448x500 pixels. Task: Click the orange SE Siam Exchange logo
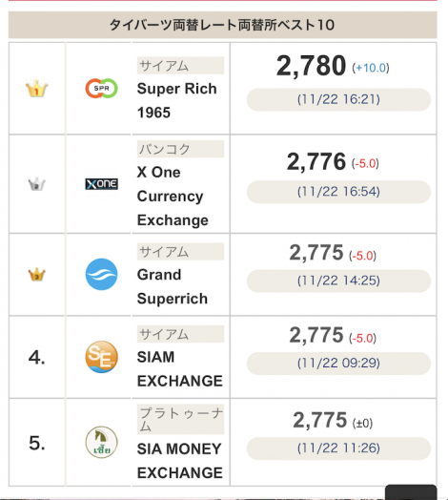coord(101,357)
